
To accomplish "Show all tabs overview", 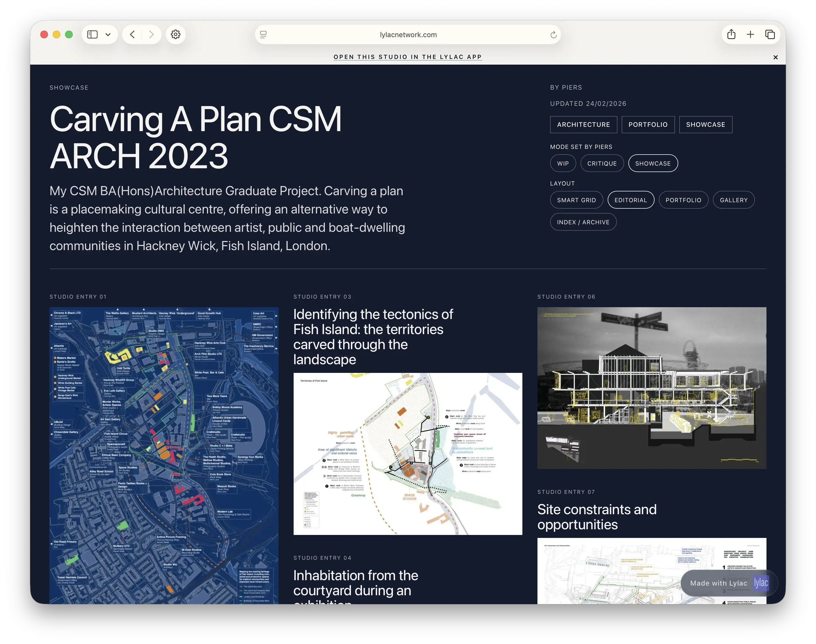I will click(770, 34).
